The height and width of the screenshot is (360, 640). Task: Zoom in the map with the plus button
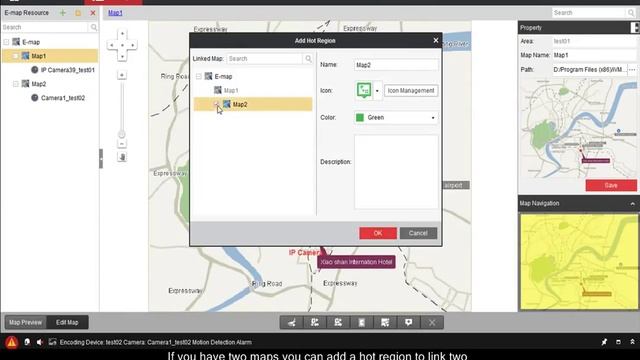122,75
